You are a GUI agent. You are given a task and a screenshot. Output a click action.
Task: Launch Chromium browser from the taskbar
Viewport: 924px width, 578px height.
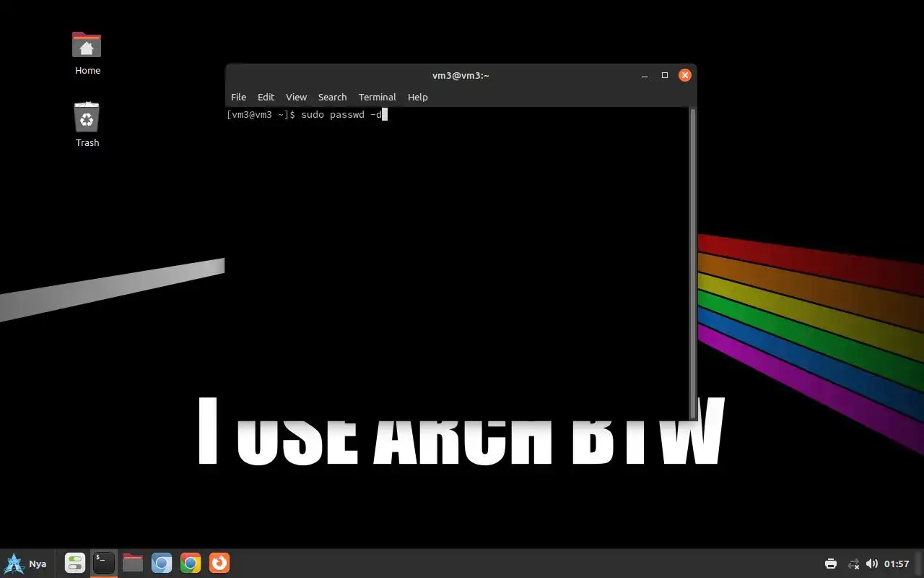click(162, 563)
